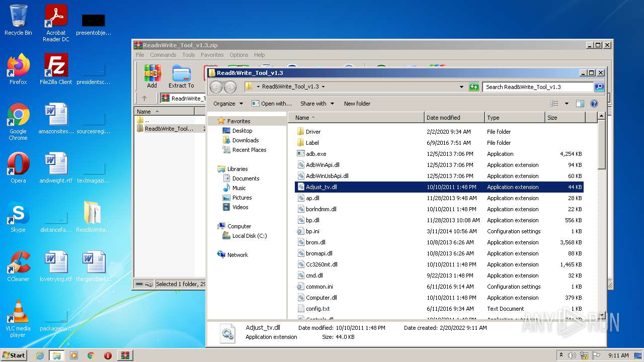Sort files by Size column header
The width and height of the screenshot is (644, 362).
(565, 118)
